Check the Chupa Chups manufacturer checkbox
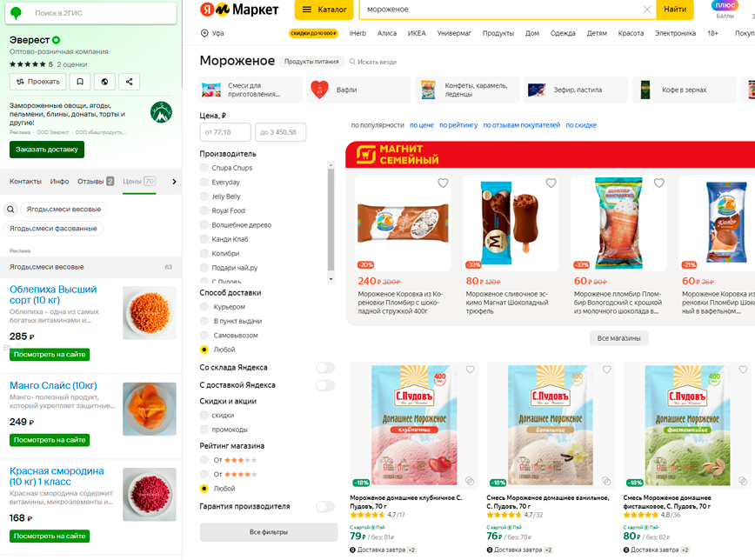 (x=204, y=168)
